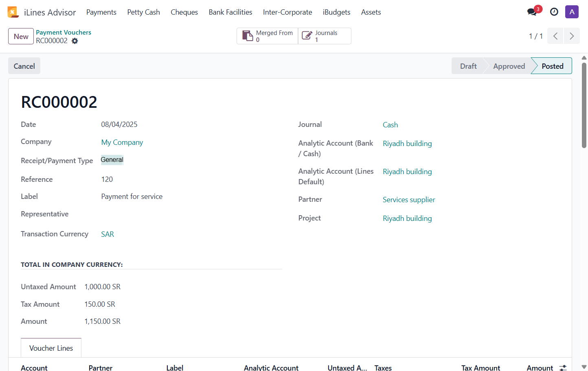This screenshot has width=588, height=371.
Task: Open the Cash journal link
Action: tap(390, 125)
